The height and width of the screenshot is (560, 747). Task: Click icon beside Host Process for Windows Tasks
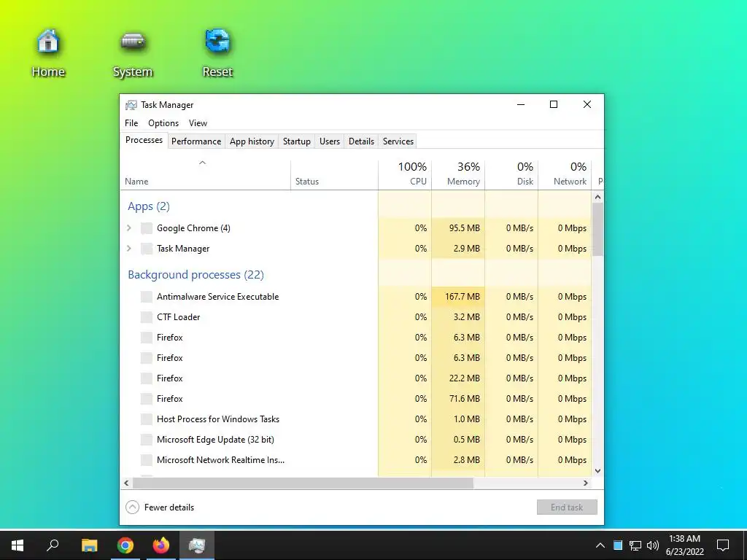tap(147, 419)
